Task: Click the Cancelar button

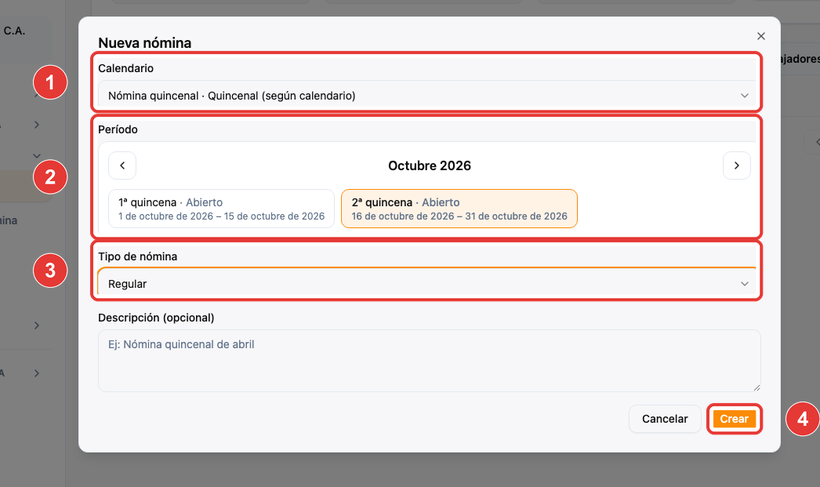Action: point(665,419)
